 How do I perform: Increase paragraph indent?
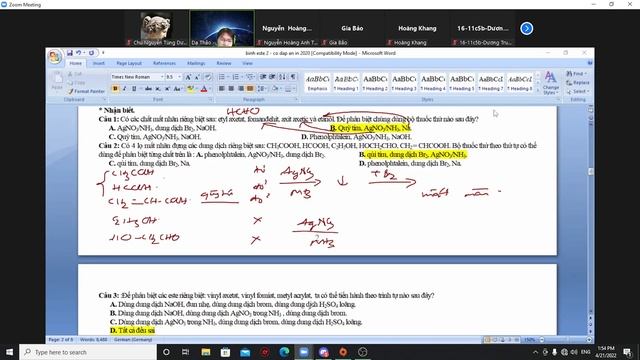[x=272, y=77]
